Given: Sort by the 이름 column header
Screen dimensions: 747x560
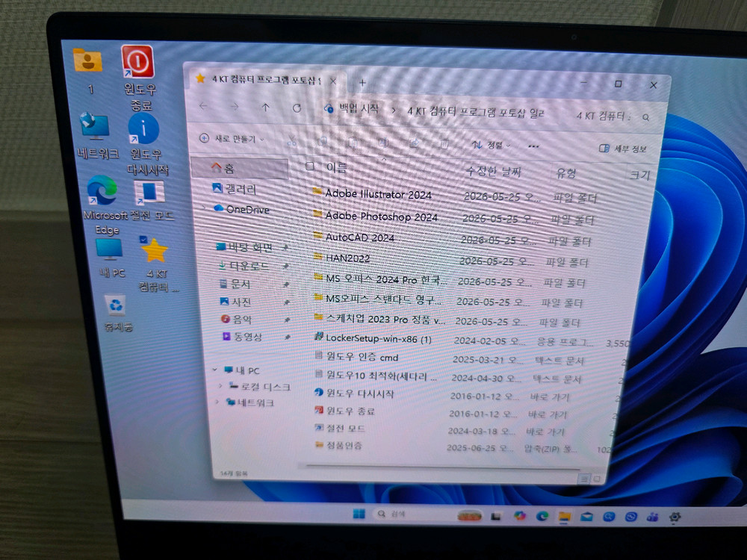Looking at the screenshot, I should tap(336, 167).
